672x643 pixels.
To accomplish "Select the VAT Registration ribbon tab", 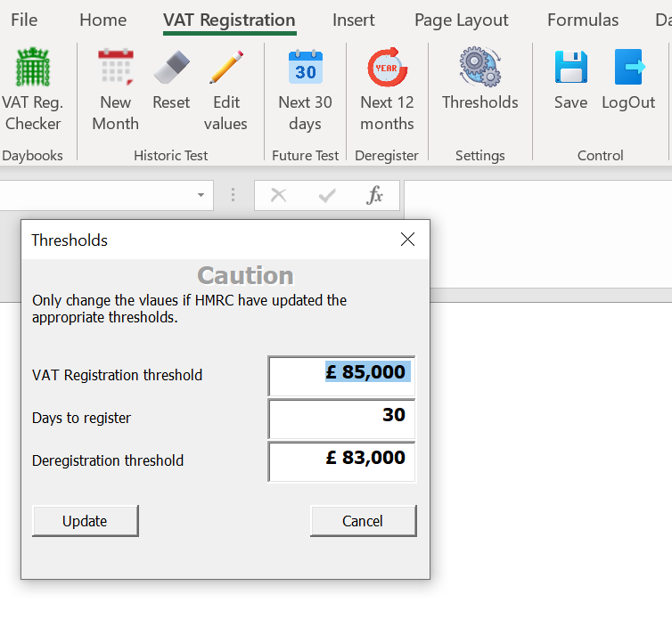I will click(229, 20).
